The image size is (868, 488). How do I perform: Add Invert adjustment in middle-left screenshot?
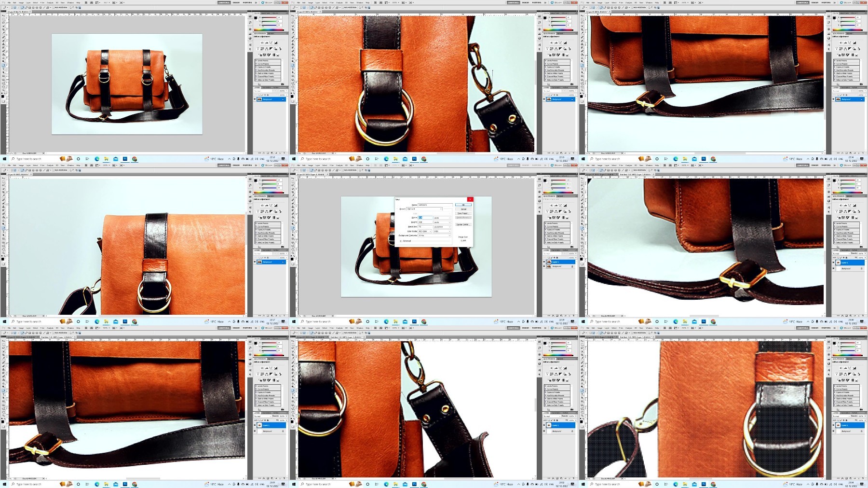tap(260, 217)
